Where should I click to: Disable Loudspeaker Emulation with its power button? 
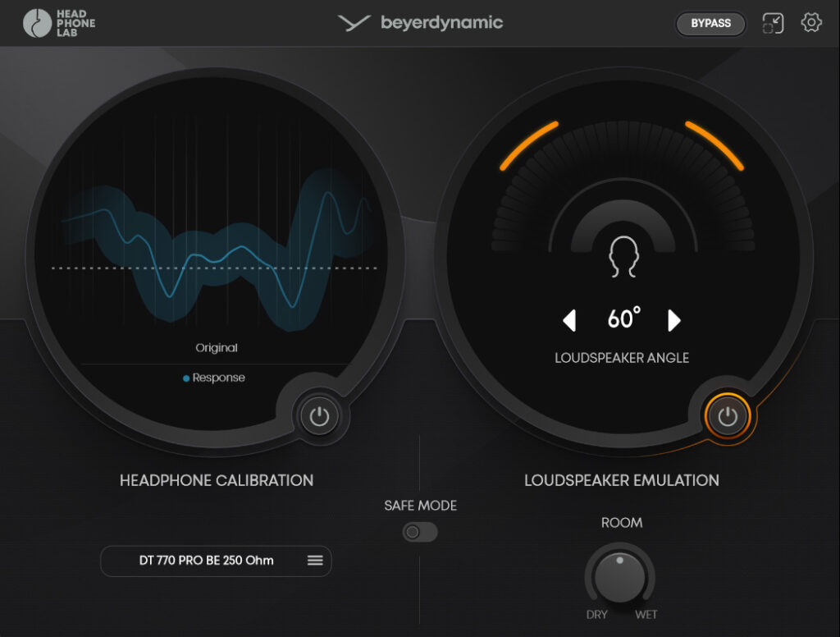pyautogui.click(x=728, y=417)
